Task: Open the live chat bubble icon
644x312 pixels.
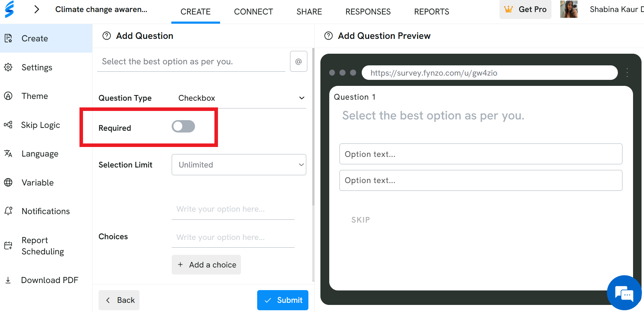Action: click(624, 293)
